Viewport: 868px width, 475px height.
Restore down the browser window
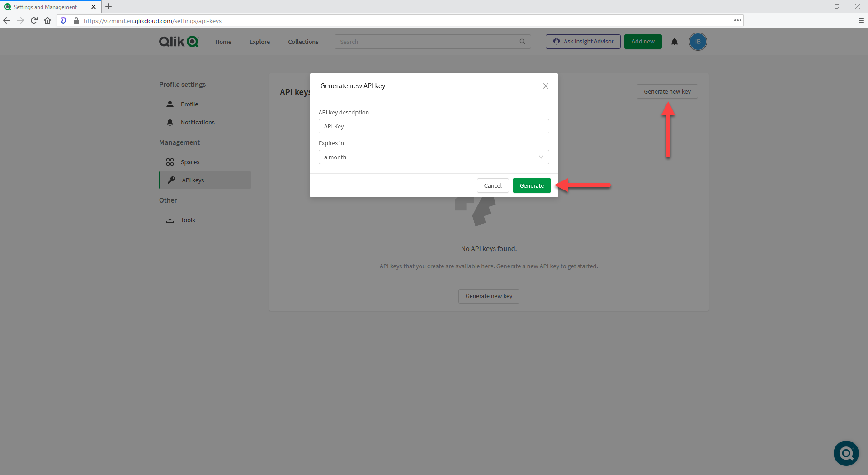coord(837,6)
